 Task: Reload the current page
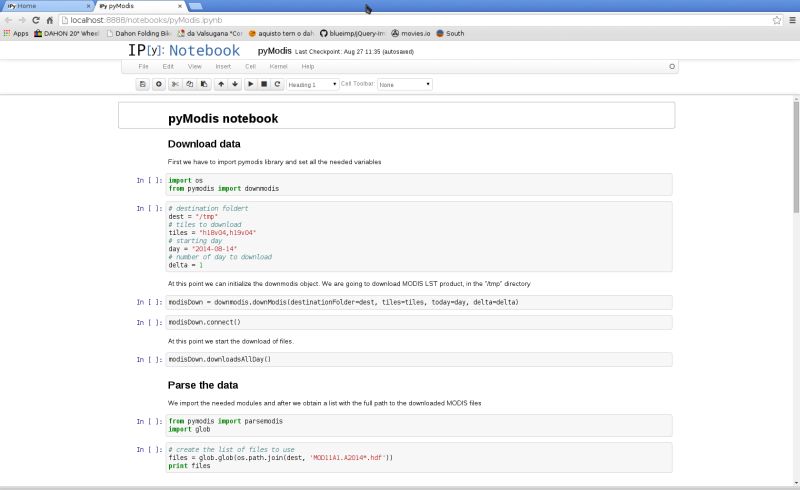(x=36, y=20)
